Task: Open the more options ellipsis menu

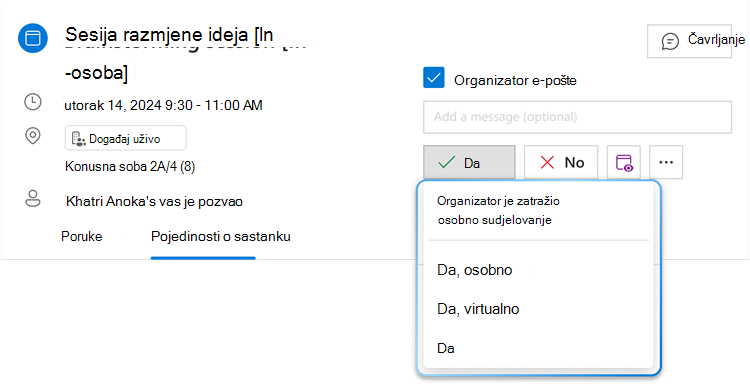Action: 666,162
